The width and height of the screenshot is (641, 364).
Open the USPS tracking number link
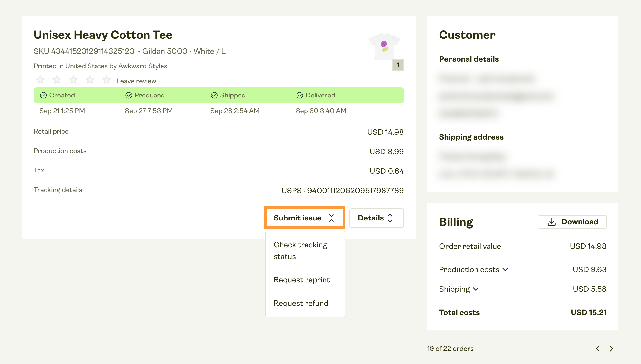[355, 190]
